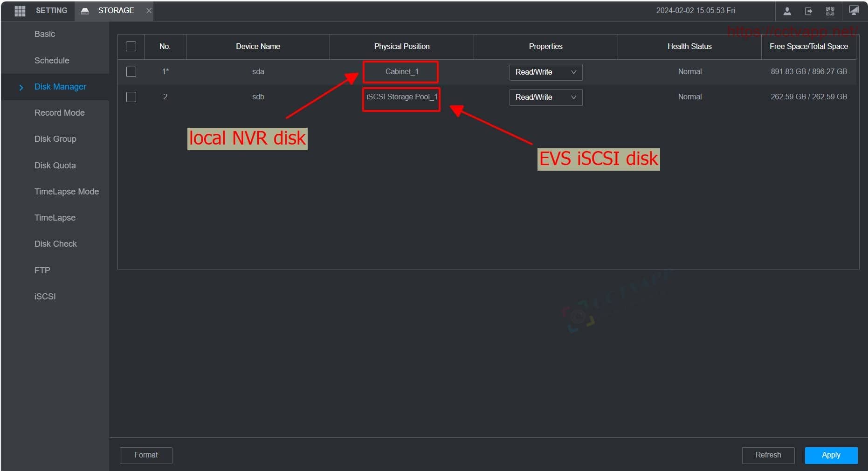Go to the iSCSI settings page
The height and width of the screenshot is (471, 868).
click(45, 297)
